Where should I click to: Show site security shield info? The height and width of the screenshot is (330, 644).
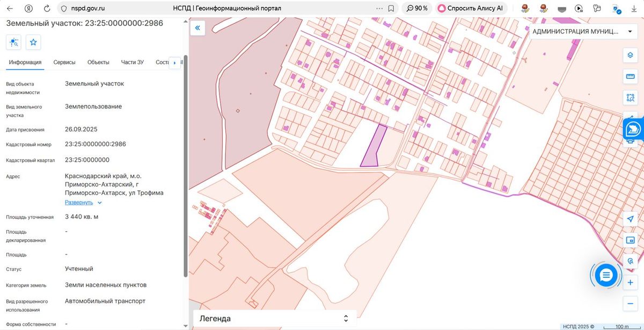point(63,9)
